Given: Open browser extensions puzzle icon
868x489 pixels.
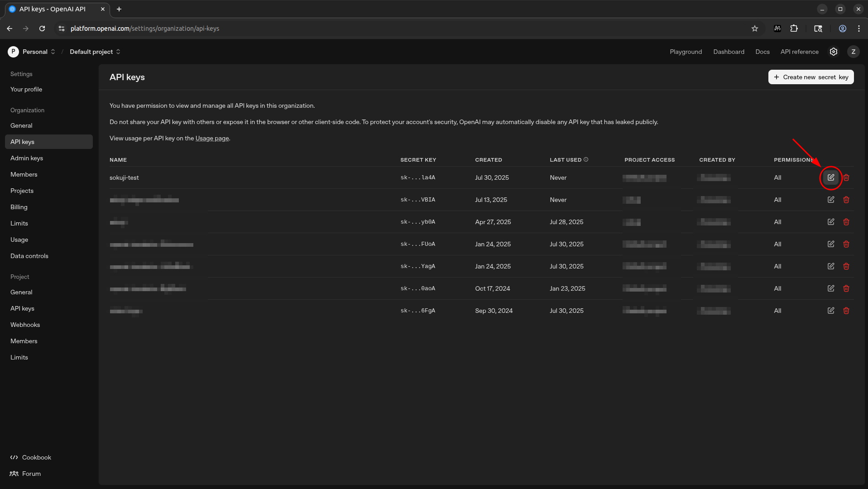Looking at the screenshot, I should [x=794, y=29].
